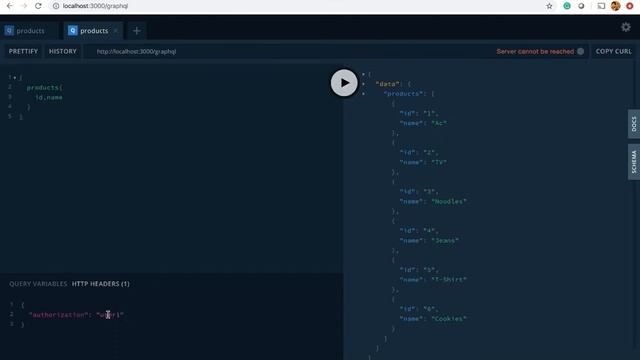Click the "id": "1" result line
Image resolution: width=640 pixels, height=360 pixels.
(x=419, y=113)
